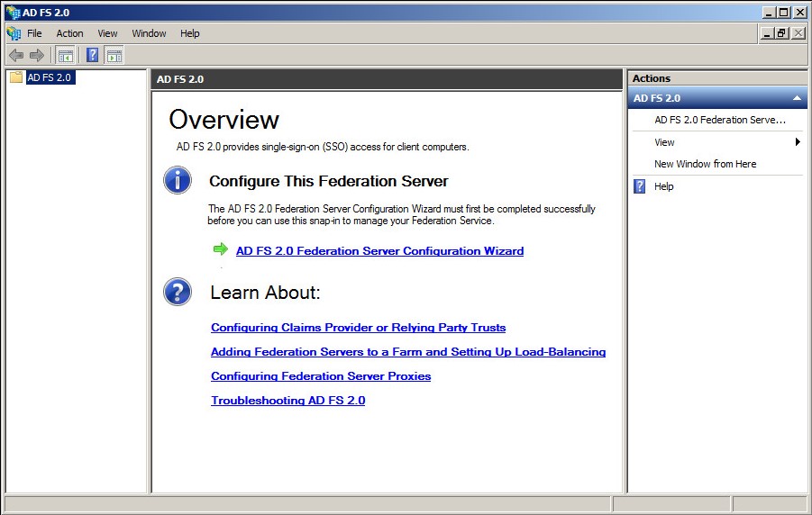Toggle the Show/Hide Action Pane toolbar icon
812x515 pixels.
pyautogui.click(x=114, y=55)
